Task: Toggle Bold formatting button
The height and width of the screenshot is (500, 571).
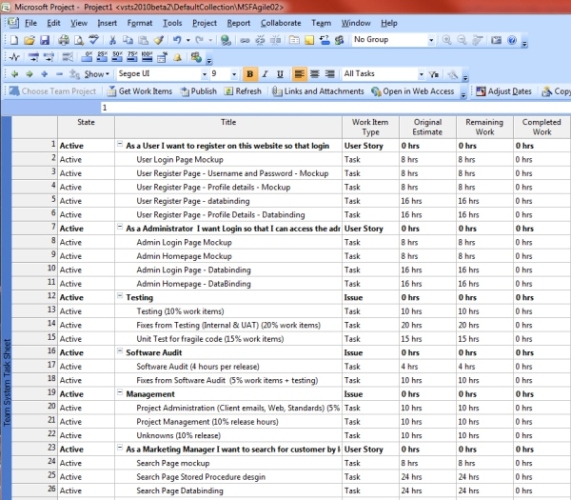Action: [250, 74]
